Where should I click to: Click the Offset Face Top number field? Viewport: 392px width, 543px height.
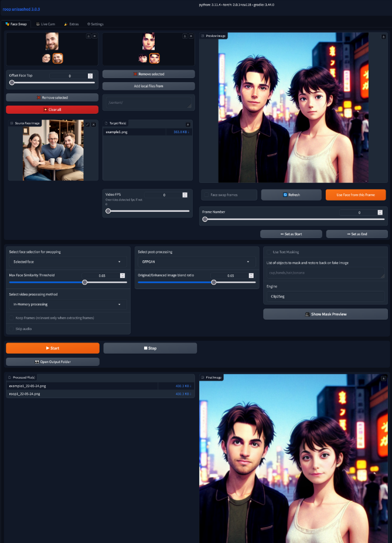69,76
